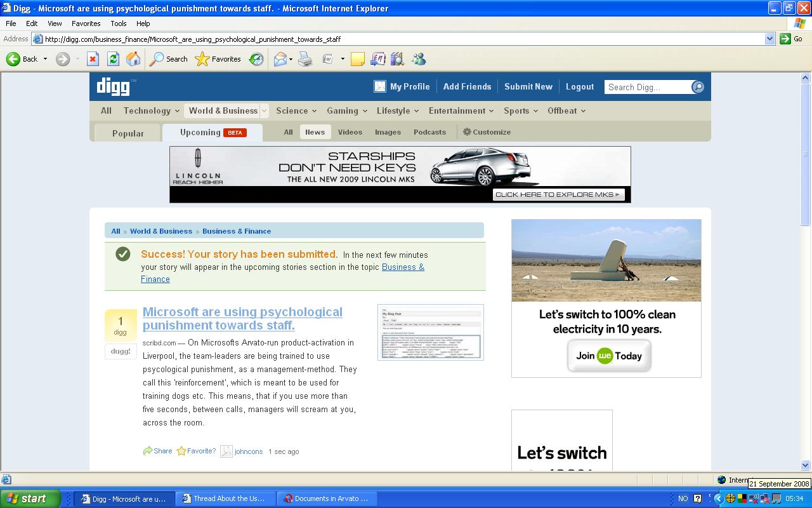Expand the World & Business dropdown arrow

click(264, 110)
